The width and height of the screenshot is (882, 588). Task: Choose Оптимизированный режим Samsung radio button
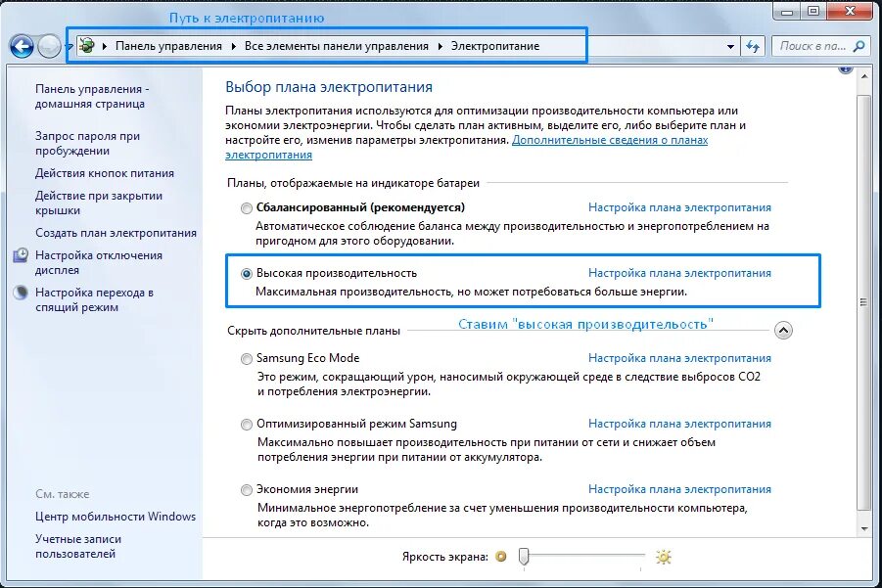point(247,425)
